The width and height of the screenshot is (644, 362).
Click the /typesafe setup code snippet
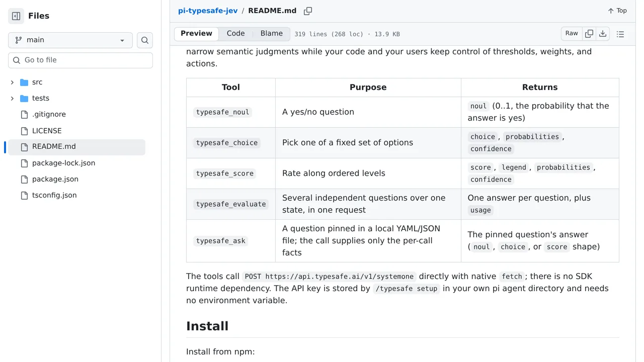coord(407,289)
